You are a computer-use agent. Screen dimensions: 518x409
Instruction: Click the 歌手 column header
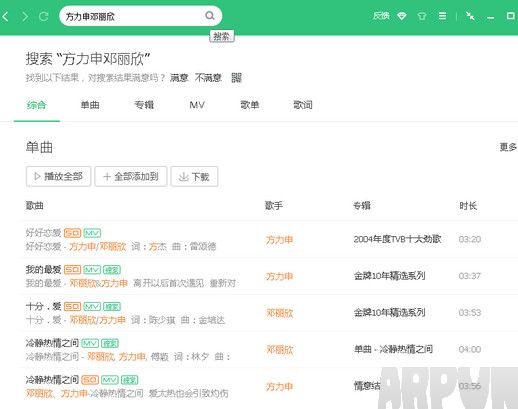274,206
